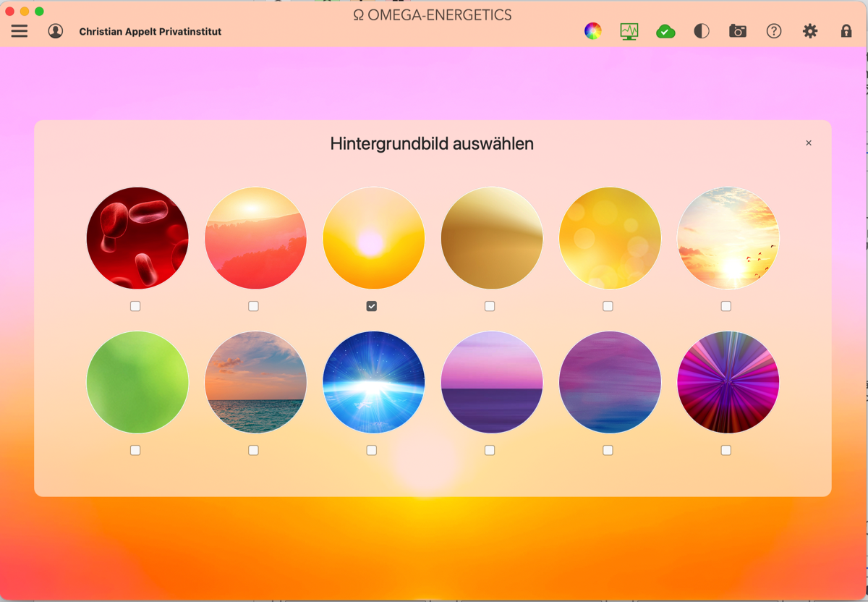868x602 pixels.
Task: Pick the pink magenta rays thumbnail
Action: pos(728,382)
